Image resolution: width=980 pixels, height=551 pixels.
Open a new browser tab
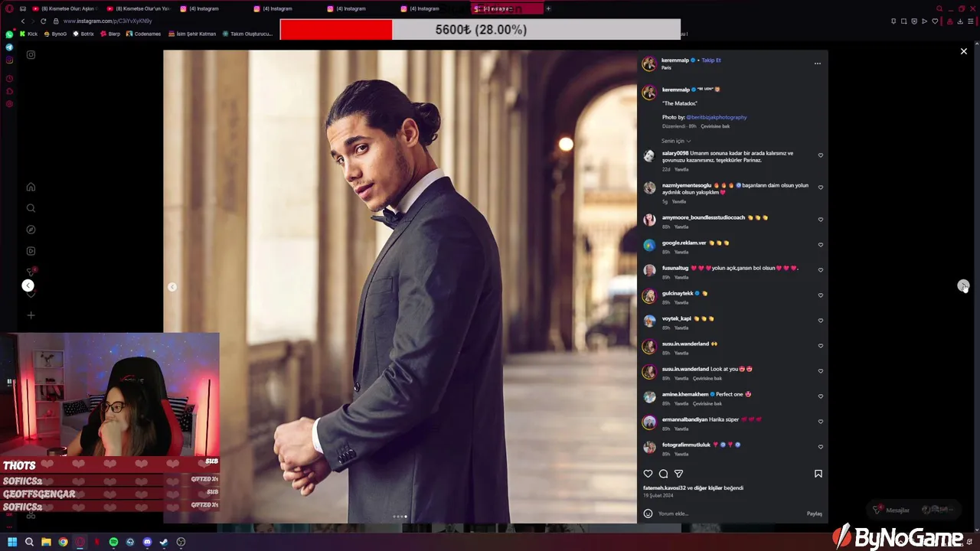tap(548, 8)
